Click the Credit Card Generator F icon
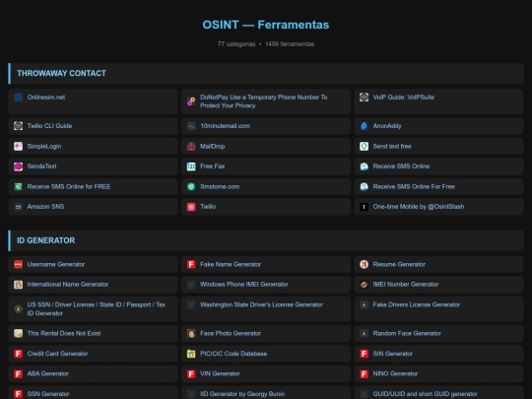 point(19,354)
